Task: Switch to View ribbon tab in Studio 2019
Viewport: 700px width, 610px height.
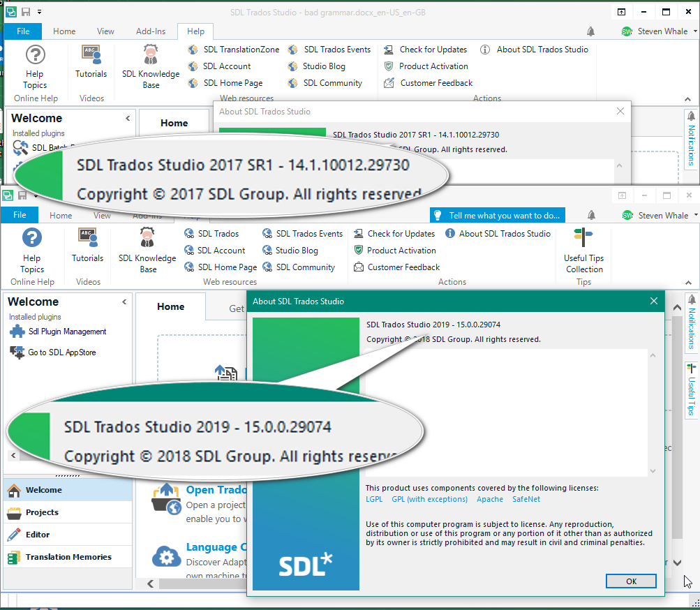Action: point(102,215)
